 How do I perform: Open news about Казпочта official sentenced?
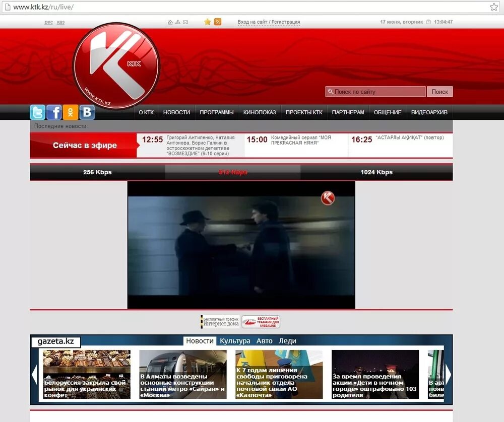point(279,375)
